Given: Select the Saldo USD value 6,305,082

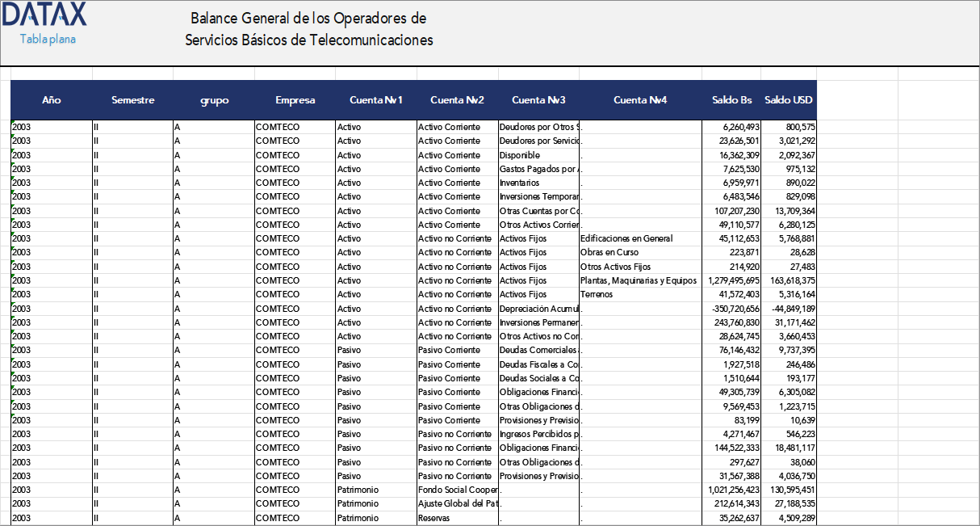Looking at the screenshot, I should click(x=789, y=392).
